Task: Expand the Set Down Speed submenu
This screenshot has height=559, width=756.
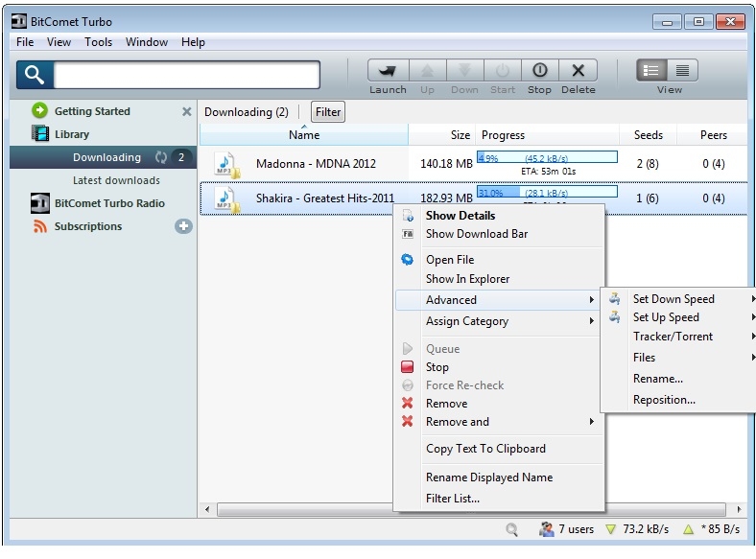Action: coord(679,299)
